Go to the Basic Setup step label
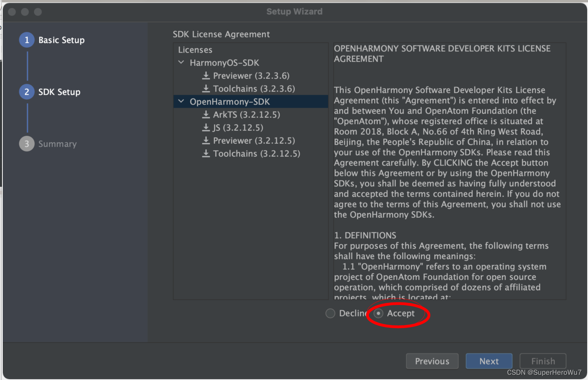 coord(62,40)
